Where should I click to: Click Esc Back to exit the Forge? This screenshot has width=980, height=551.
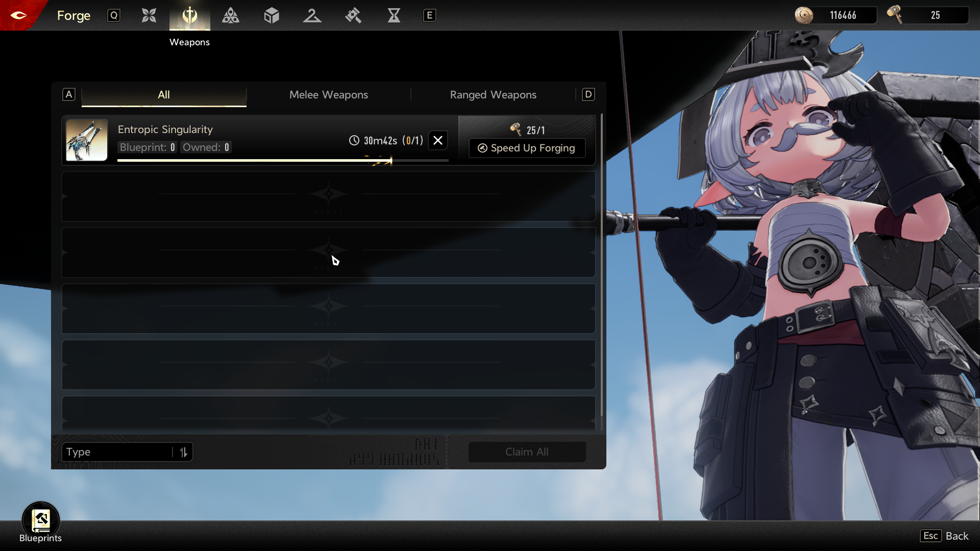coord(945,536)
